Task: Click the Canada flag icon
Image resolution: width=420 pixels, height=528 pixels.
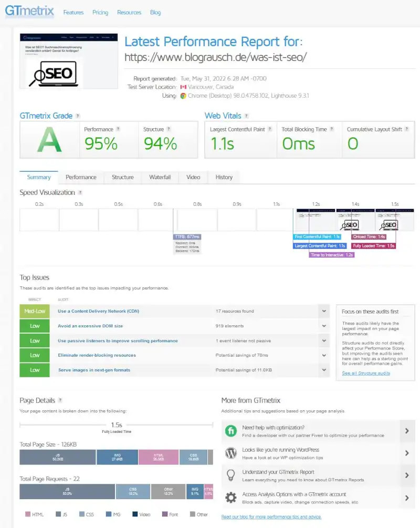Action: pos(183,87)
